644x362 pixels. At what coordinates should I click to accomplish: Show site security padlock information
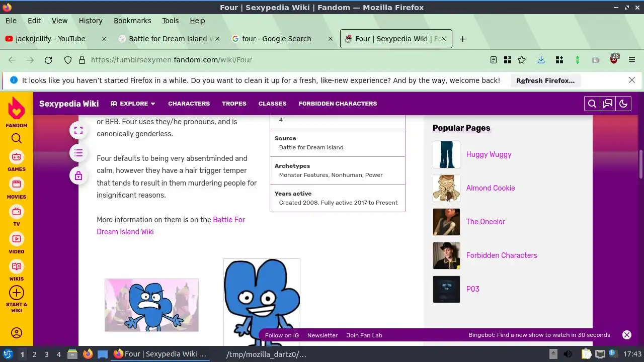[82, 60]
